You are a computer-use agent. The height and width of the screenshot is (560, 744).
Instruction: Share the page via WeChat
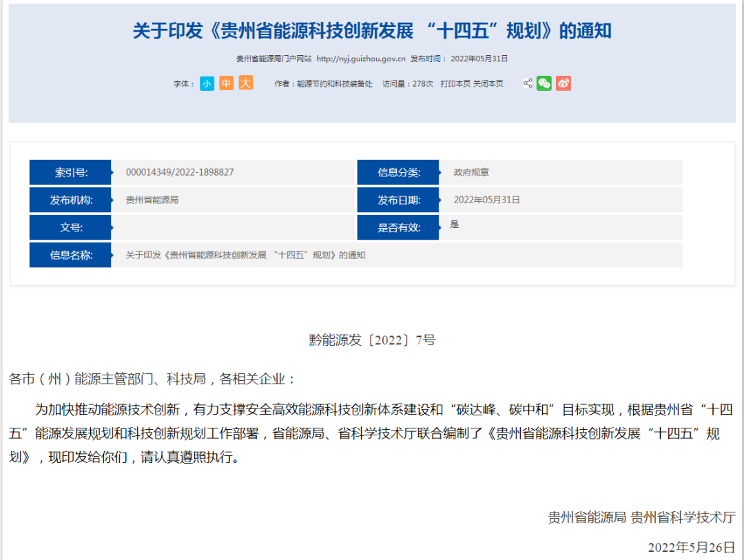(544, 83)
